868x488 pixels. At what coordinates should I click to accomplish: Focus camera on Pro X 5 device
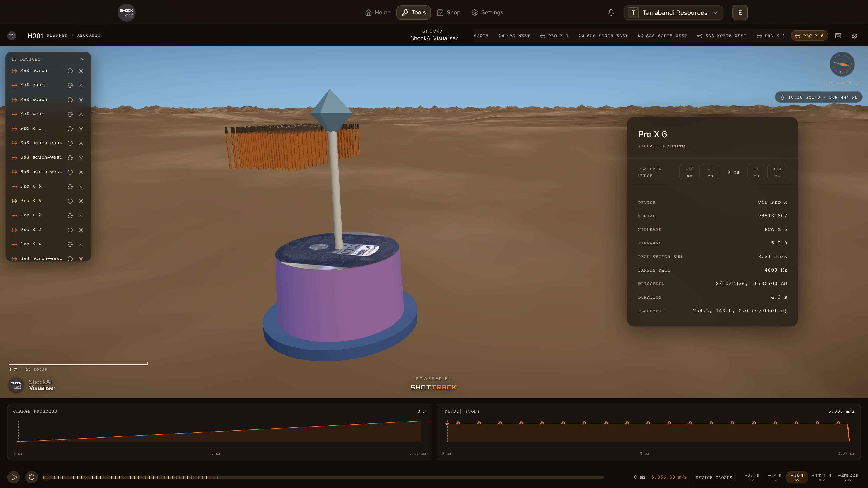70,187
